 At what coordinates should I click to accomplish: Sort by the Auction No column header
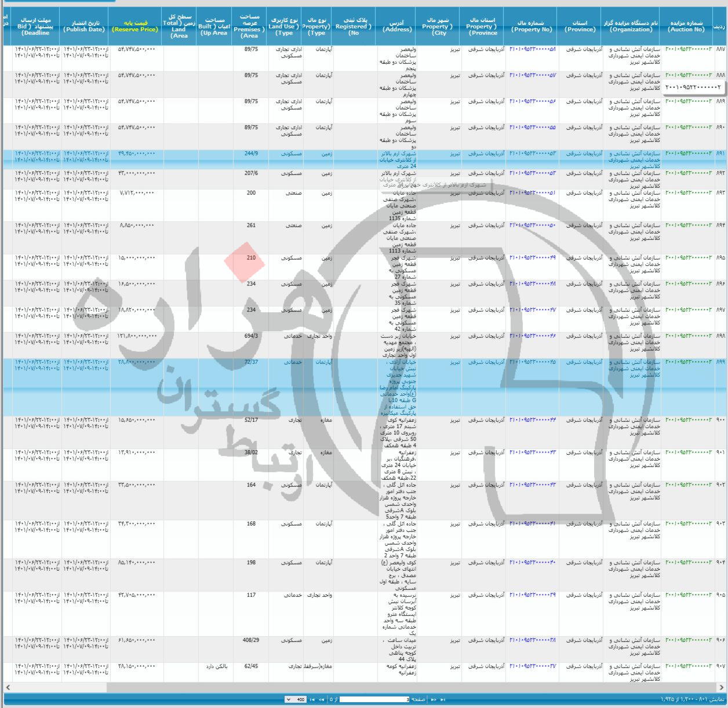[x=687, y=26]
